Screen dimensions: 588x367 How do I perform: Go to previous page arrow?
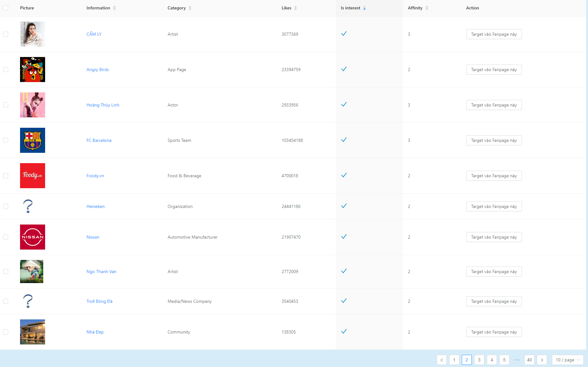coord(442,360)
